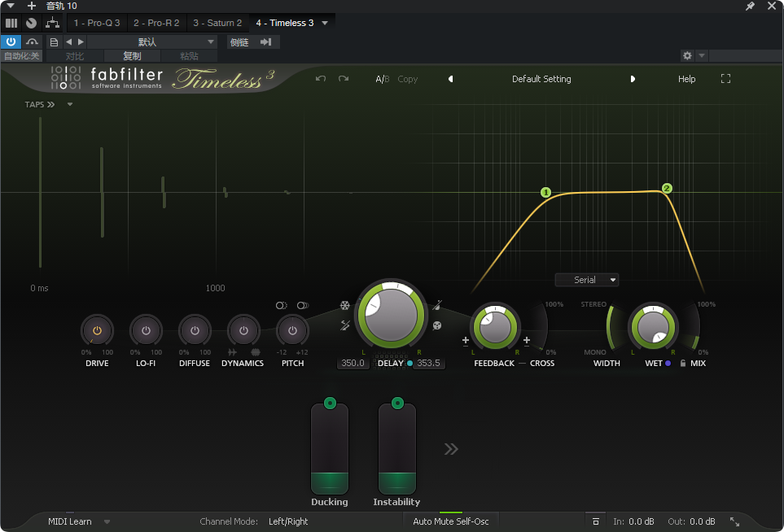Image resolution: width=784 pixels, height=532 pixels.
Task: Click the Instability modulation slider
Action: pos(397,448)
